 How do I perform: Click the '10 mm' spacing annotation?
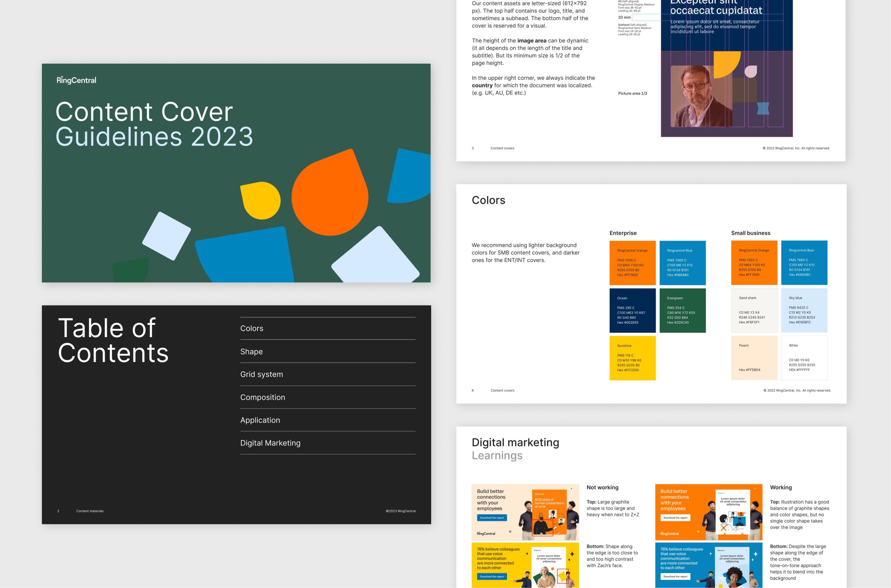coord(624,17)
